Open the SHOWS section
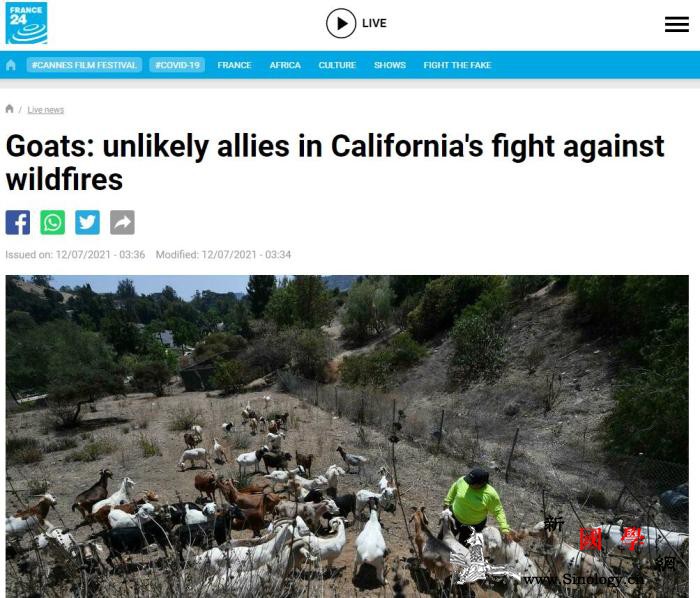The image size is (700, 598). [390, 65]
